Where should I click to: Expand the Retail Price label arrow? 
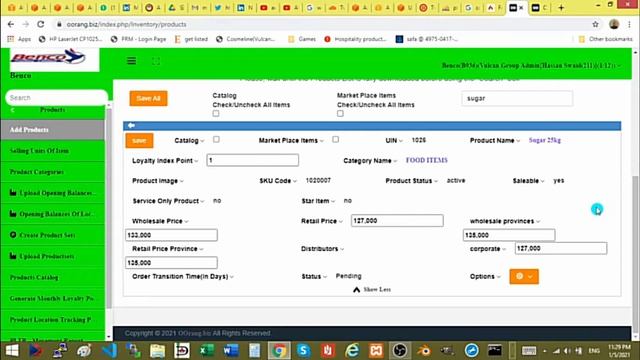(340, 222)
